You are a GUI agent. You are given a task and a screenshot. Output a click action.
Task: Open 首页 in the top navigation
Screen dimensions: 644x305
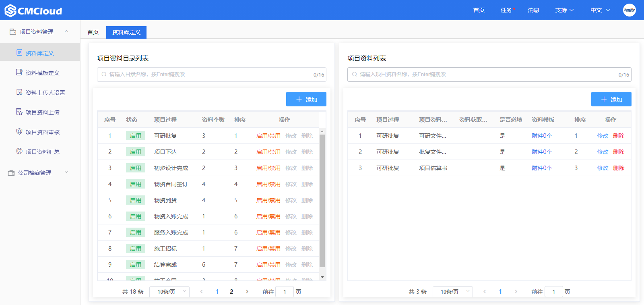click(479, 10)
